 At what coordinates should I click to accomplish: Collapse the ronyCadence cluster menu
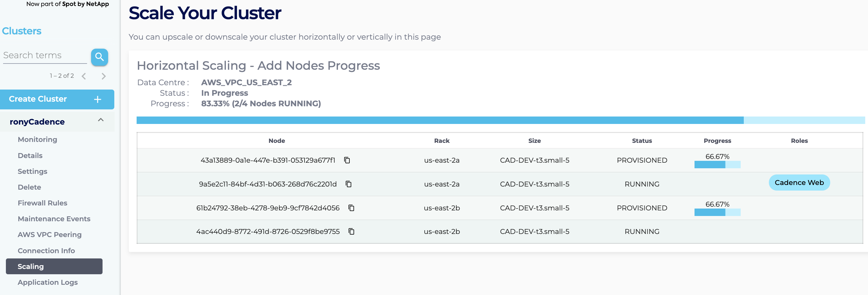click(100, 120)
